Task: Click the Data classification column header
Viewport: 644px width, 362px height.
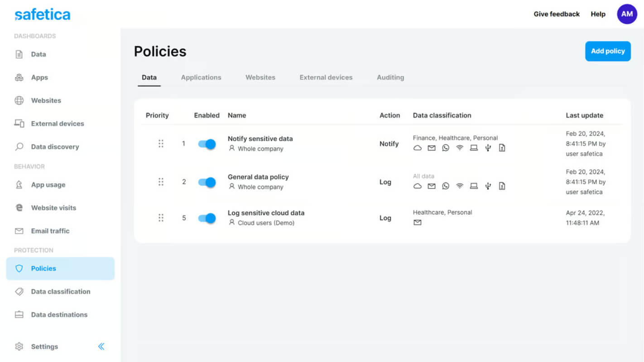Action: [x=442, y=115]
